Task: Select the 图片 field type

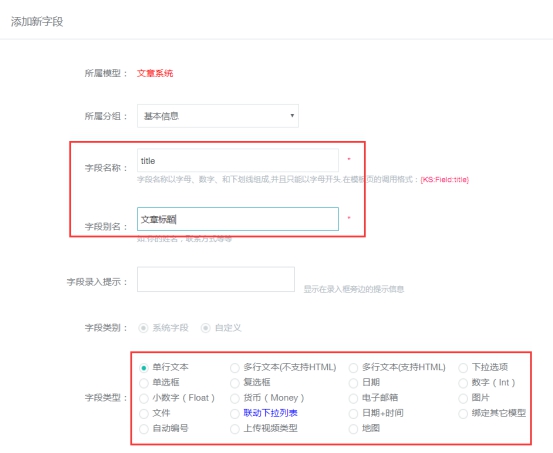Action: click(463, 398)
